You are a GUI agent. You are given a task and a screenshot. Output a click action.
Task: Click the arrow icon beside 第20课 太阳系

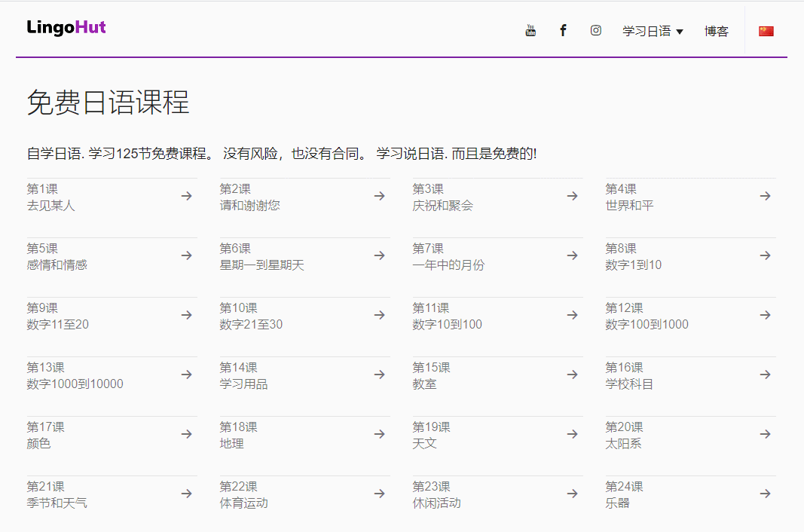(x=765, y=433)
